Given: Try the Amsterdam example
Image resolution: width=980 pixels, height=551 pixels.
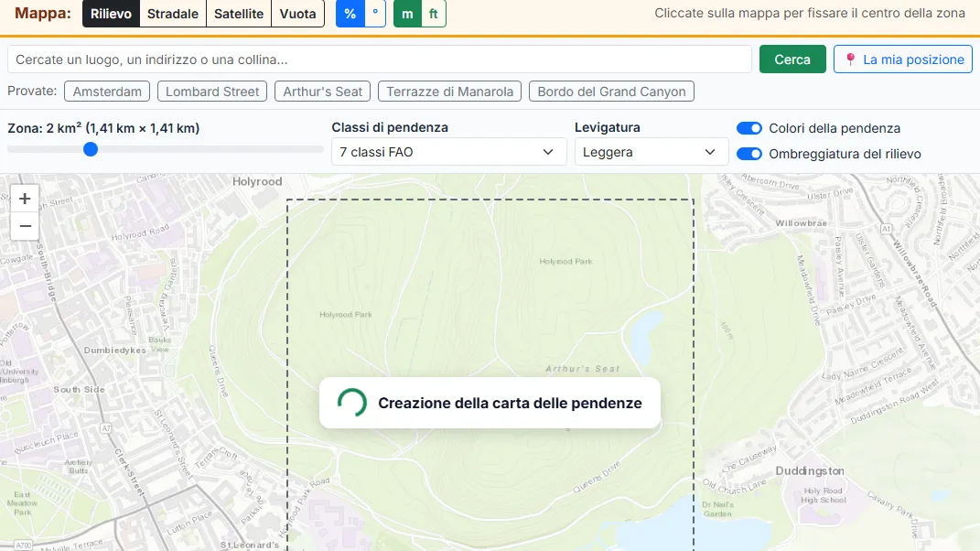Looking at the screenshot, I should 107,92.
